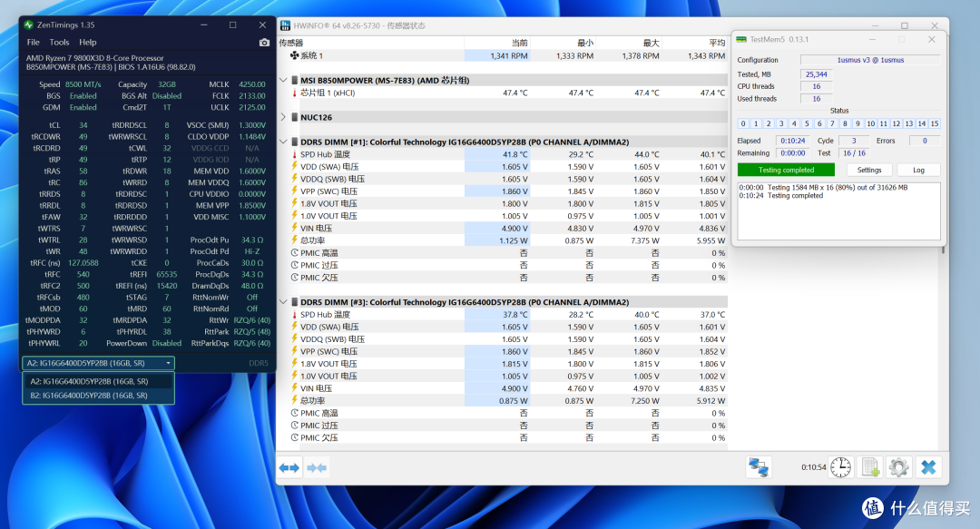Screen dimensions: 980x529
Task: Click the 最大 column header in HWiNFO
Action: pos(628,43)
